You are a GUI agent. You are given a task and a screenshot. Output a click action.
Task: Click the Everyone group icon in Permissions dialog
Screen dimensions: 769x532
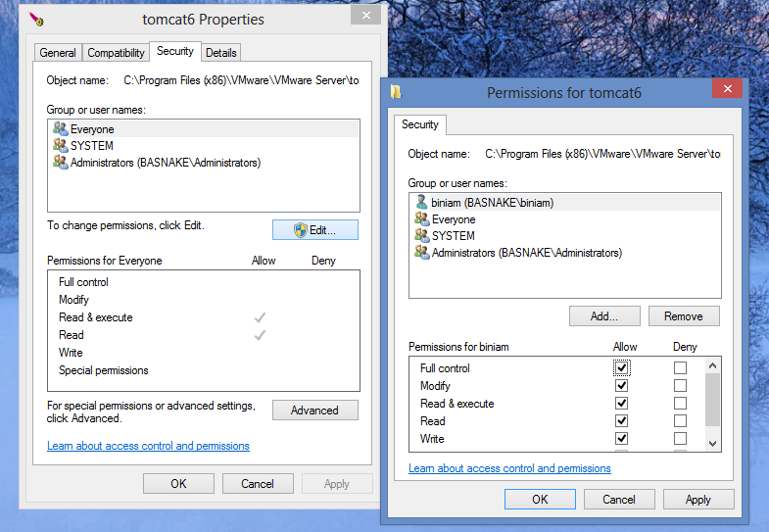[422, 218]
